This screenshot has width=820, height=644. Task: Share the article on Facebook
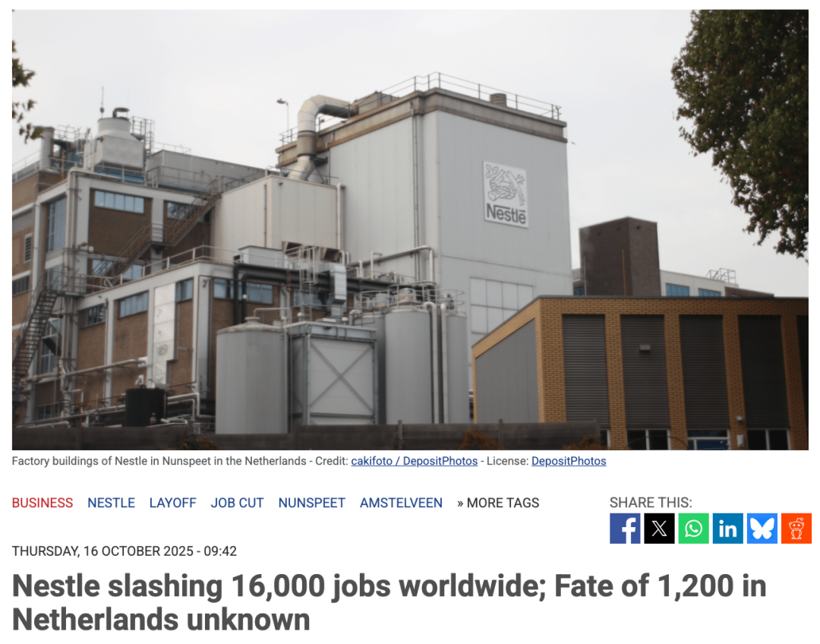625,529
